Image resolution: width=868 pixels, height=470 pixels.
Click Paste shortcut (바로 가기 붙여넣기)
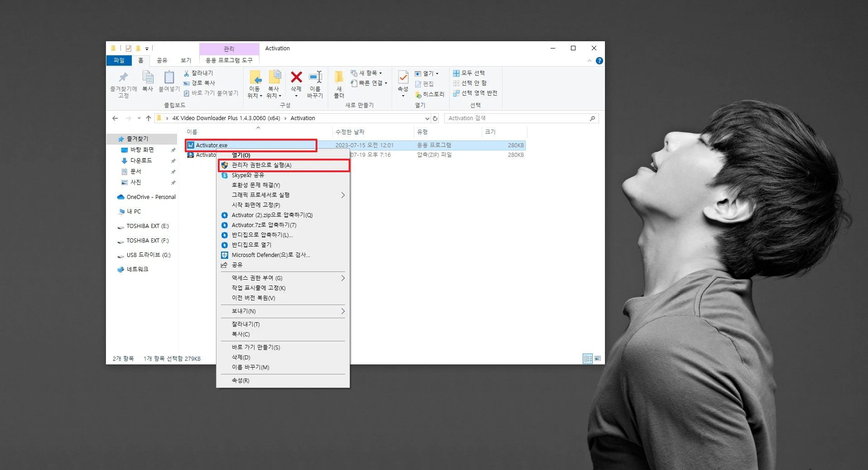[211, 93]
